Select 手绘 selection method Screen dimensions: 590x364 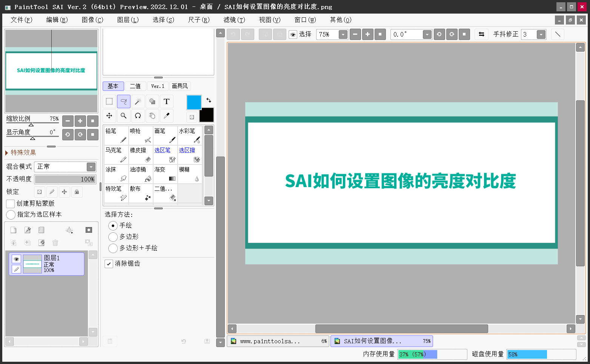(x=113, y=226)
